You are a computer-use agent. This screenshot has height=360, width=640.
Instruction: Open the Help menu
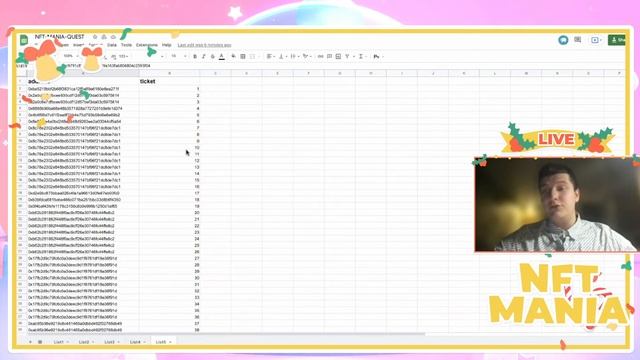coord(167,45)
